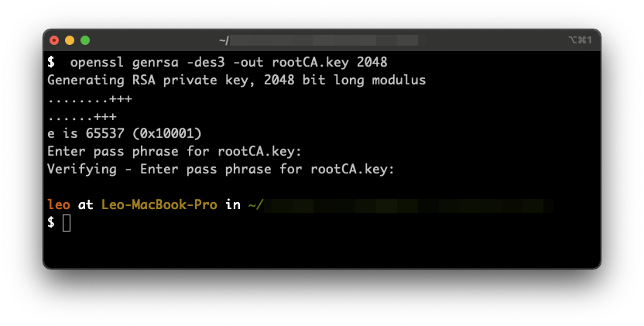Click the yellow minimize window button
The width and height of the screenshot is (644, 326).
(70, 40)
